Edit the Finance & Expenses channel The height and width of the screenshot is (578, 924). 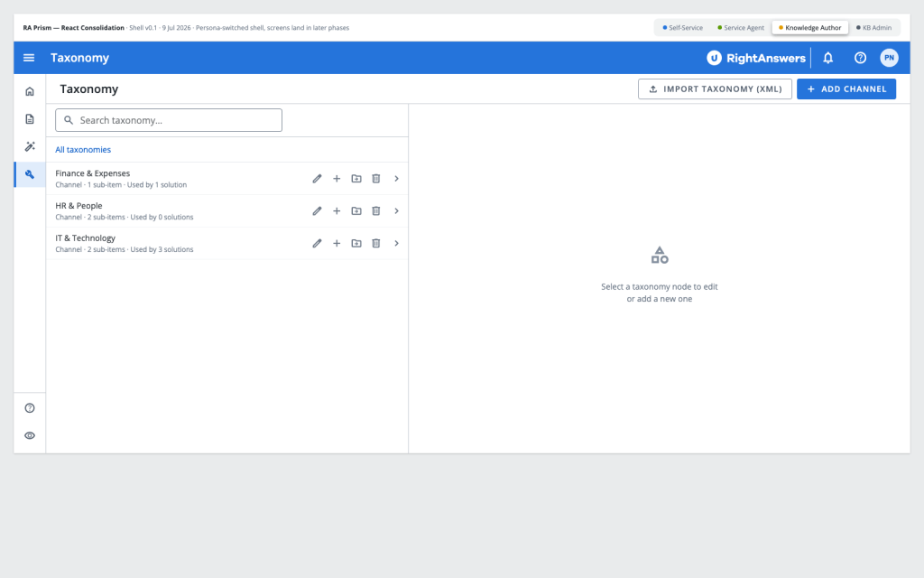317,179
